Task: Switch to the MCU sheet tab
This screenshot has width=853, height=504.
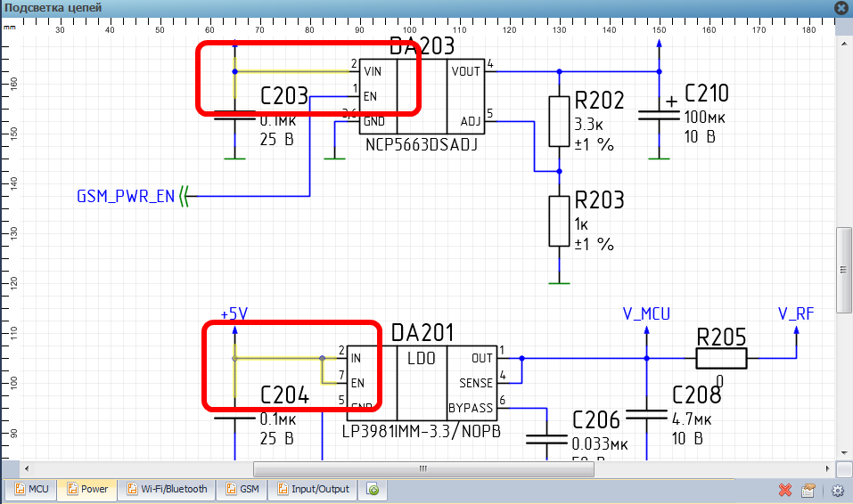Action: click(31, 489)
